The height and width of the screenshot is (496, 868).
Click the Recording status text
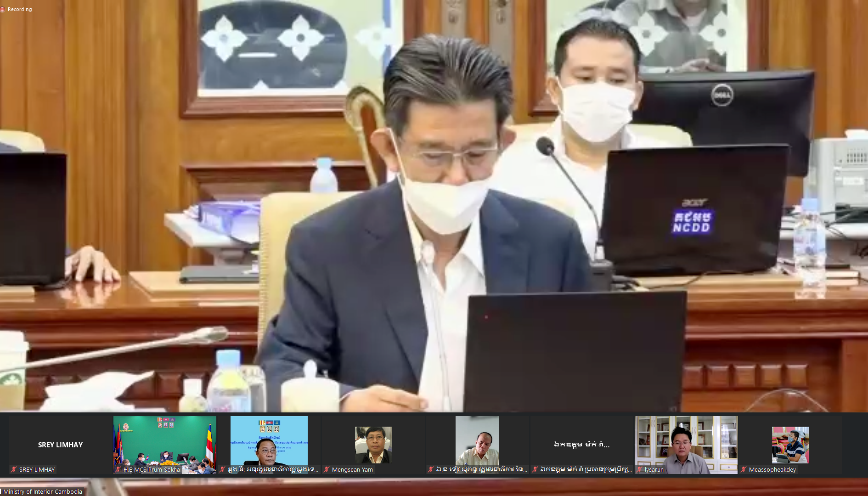click(20, 9)
